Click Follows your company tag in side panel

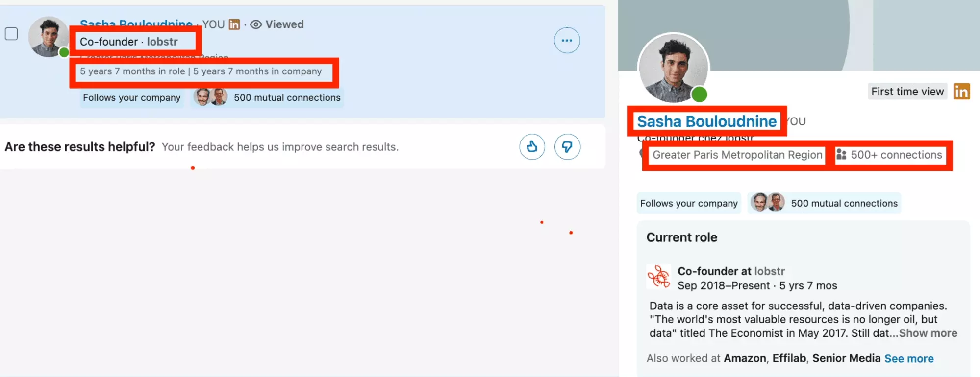[689, 203]
